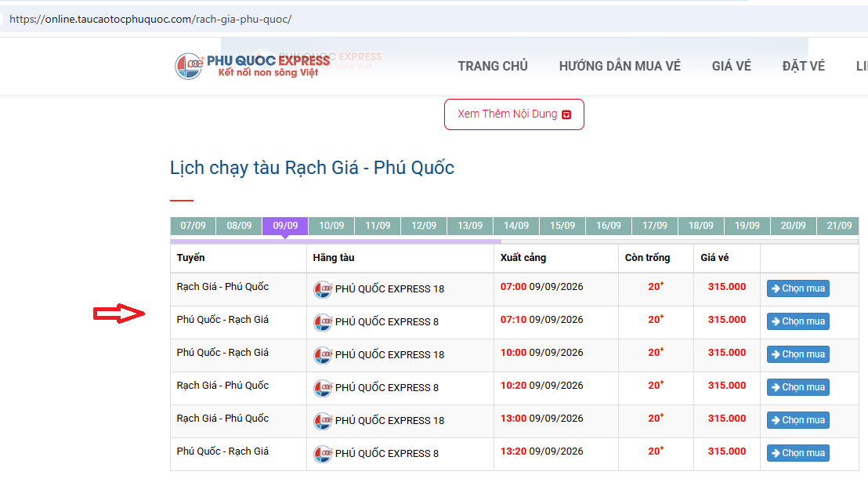Click the Phu Quoc Express logo
The height and width of the screenshot is (504, 868).
point(252,66)
